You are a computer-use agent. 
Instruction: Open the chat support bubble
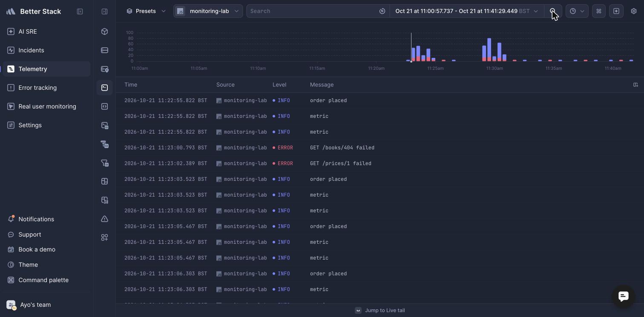[x=623, y=296]
